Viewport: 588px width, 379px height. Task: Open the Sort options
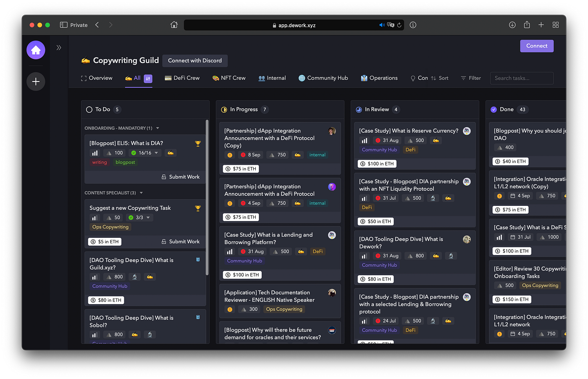point(439,78)
